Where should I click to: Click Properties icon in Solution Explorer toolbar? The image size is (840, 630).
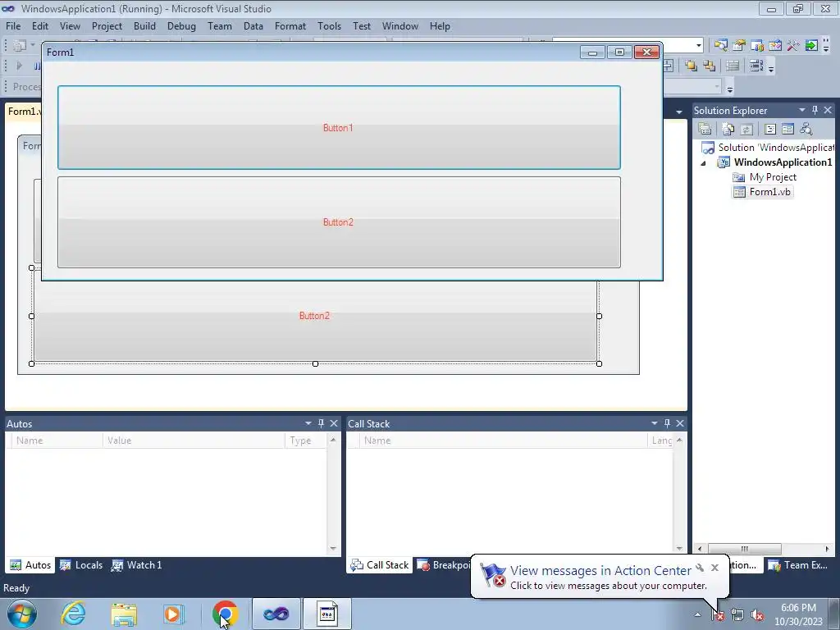coord(705,129)
